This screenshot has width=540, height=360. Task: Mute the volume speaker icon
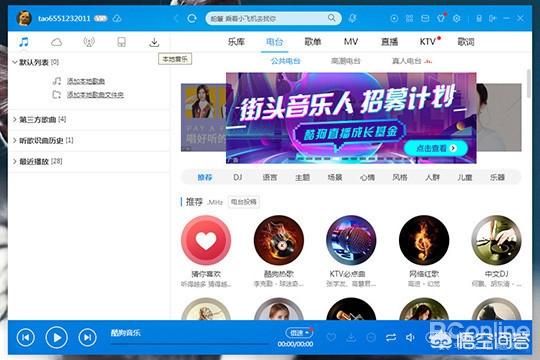pos(410,337)
